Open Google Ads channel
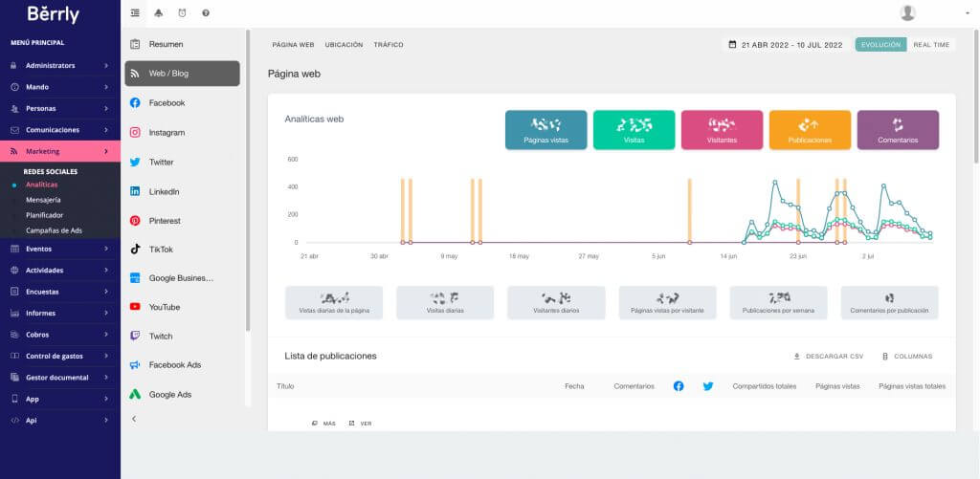The width and height of the screenshot is (980, 479). point(182,394)
